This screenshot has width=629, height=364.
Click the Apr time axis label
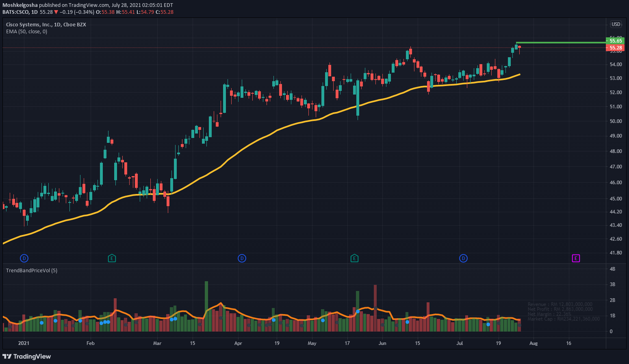click(x=238, y=343)
